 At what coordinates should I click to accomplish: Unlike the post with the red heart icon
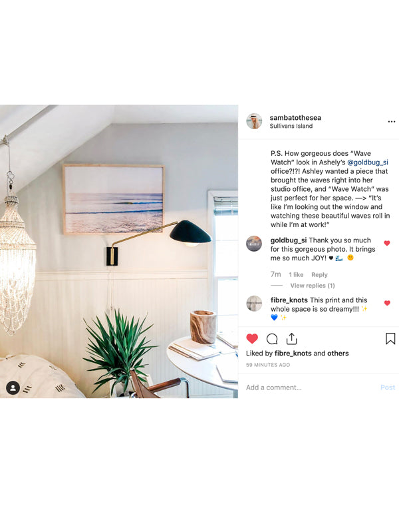coord(252,339)
